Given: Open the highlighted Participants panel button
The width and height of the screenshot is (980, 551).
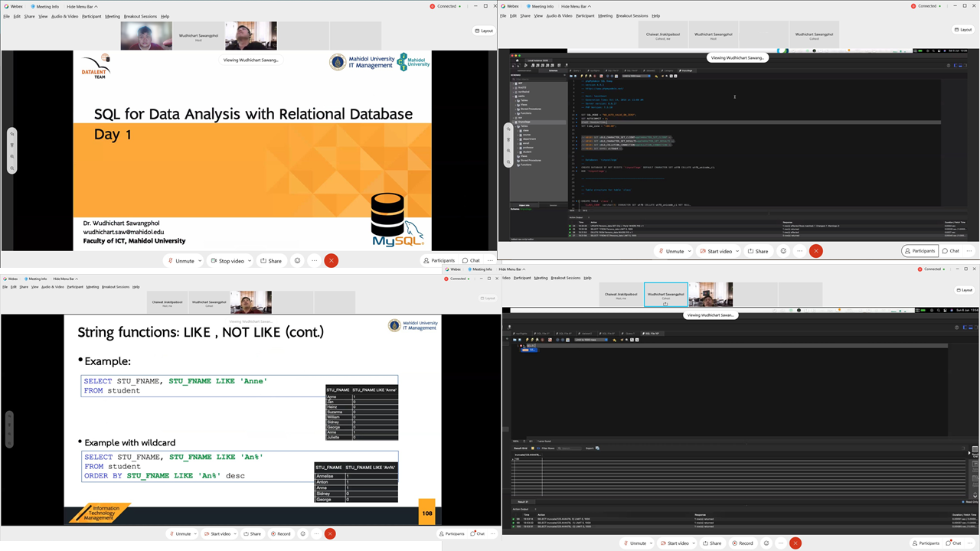Looking at the screenshot, I should click(x=920, y=251).
